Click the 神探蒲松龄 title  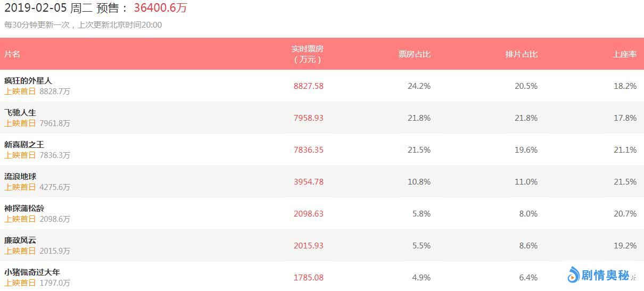24,209
